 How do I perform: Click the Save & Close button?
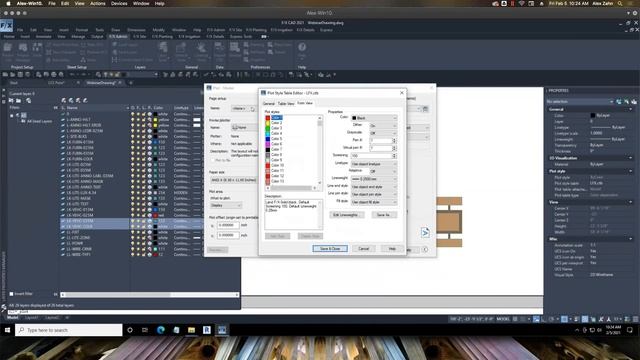click(330, 249)
